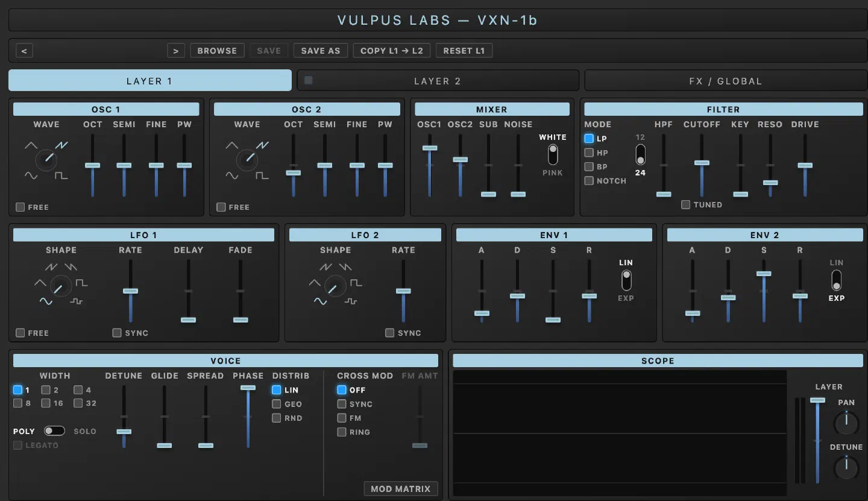This screenshot has width=868, height=501.
Task: Click the filter RESO slider handle
Action: 770,182
